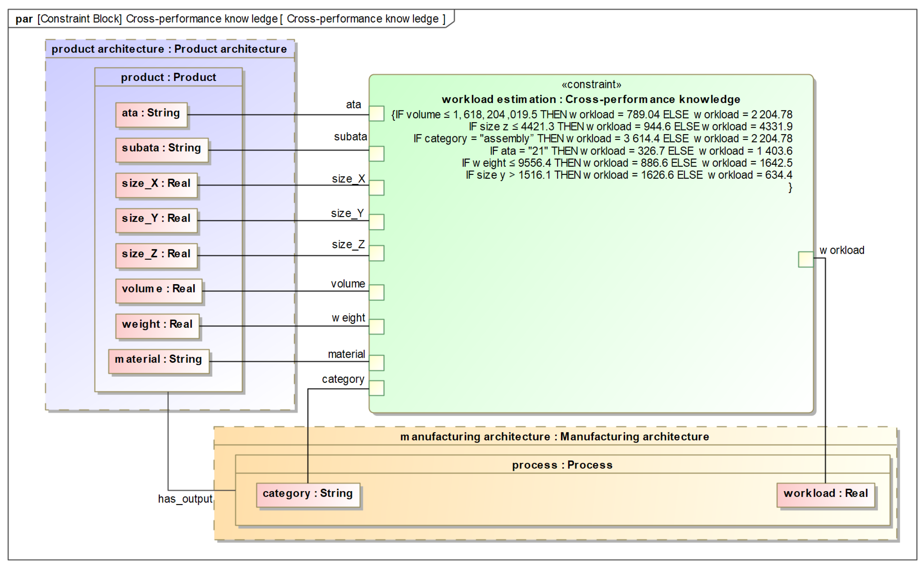The height and width of the screenshot is (570, 924).
Task: Select the volume parameter port square
Action: coord(376,293)
